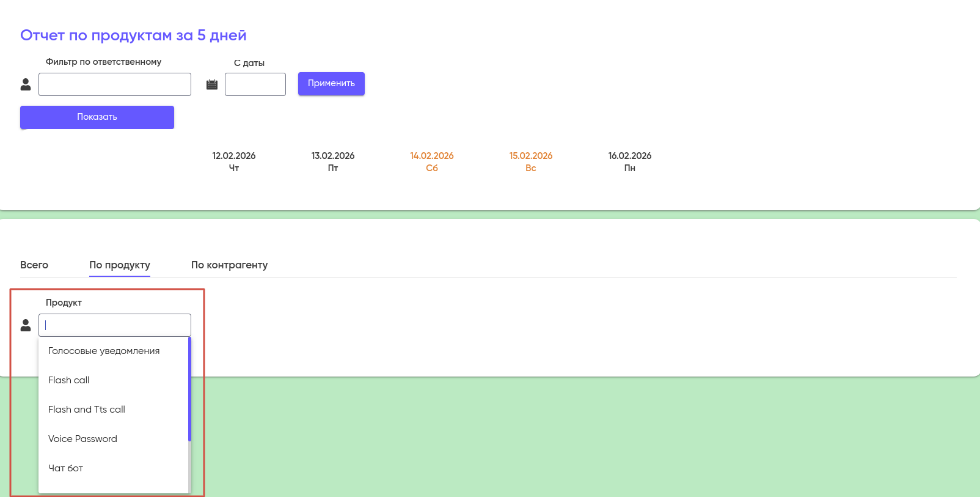
Task: Click the orange 14.02.2026 Сб date header
Action: tap(432, 161)
